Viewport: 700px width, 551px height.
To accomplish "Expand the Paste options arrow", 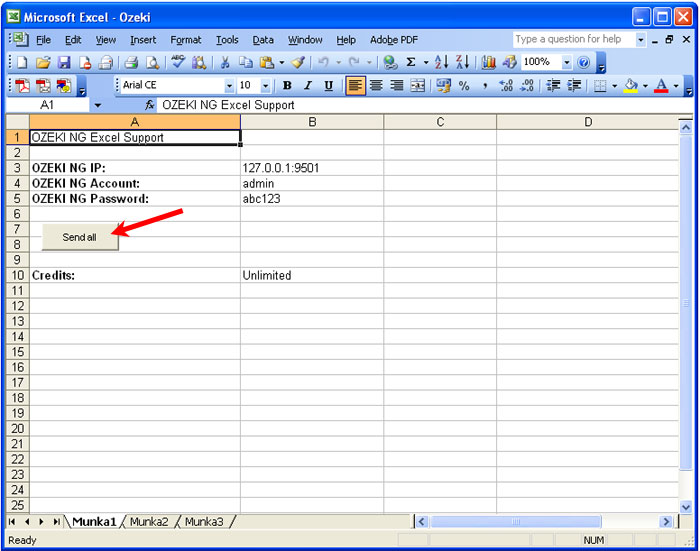I will pyautogui.click(x=281, y=63).
